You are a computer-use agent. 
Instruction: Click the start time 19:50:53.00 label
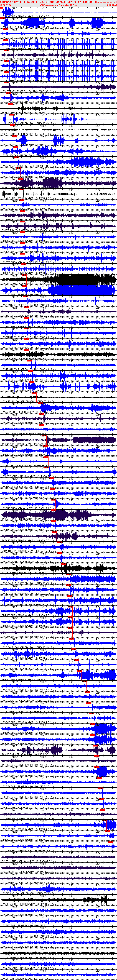pos(6,5)
